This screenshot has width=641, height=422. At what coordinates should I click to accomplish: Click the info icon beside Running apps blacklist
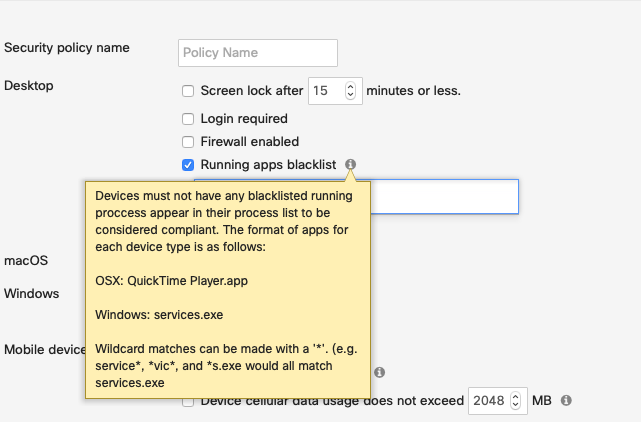(x=350, y=164)
